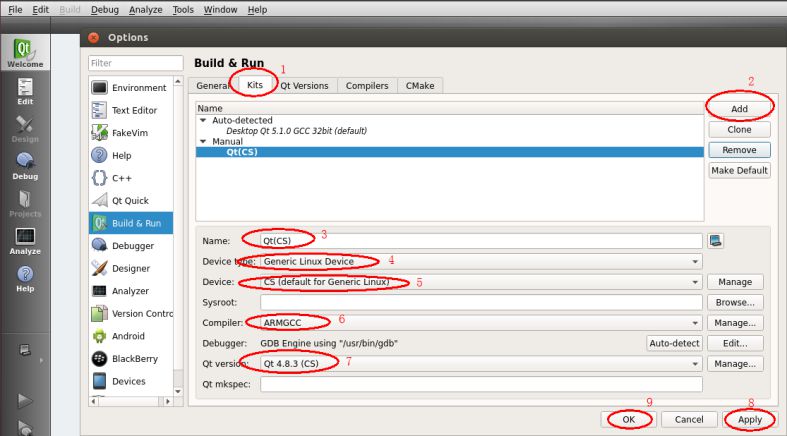Click Manage button next to Qt version
This screenshot has width=787, height=436.
[735, 364]
